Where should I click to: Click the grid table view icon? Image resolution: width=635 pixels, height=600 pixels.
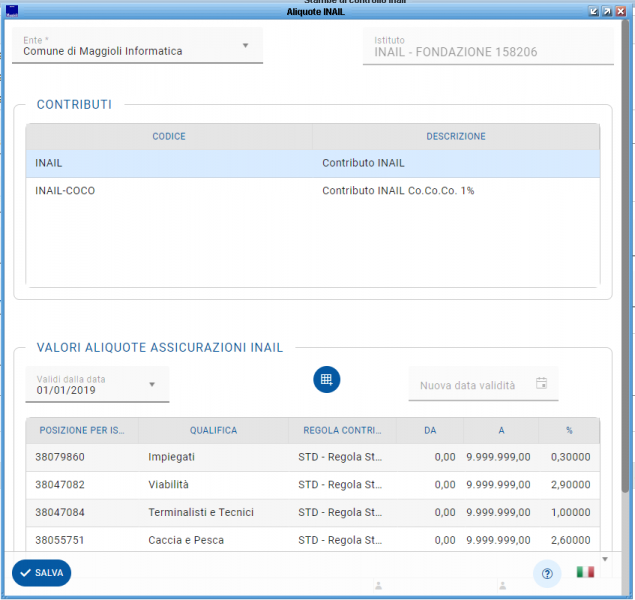[327, 380]
